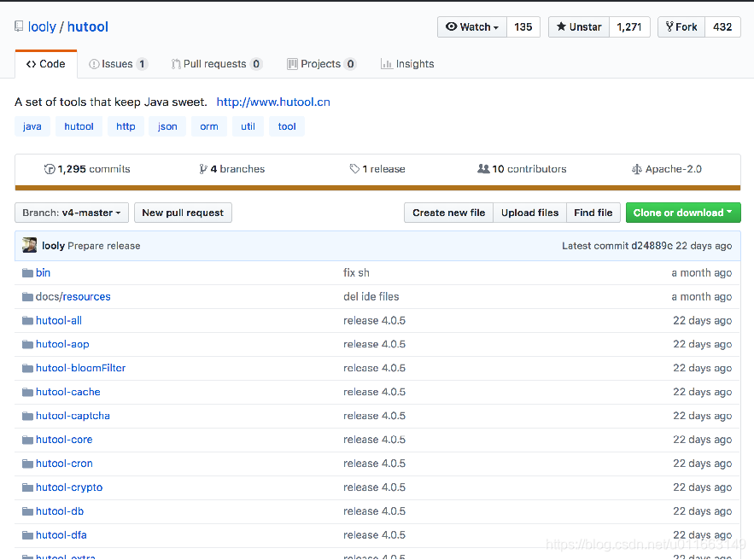Click the New pull request button

183,213
